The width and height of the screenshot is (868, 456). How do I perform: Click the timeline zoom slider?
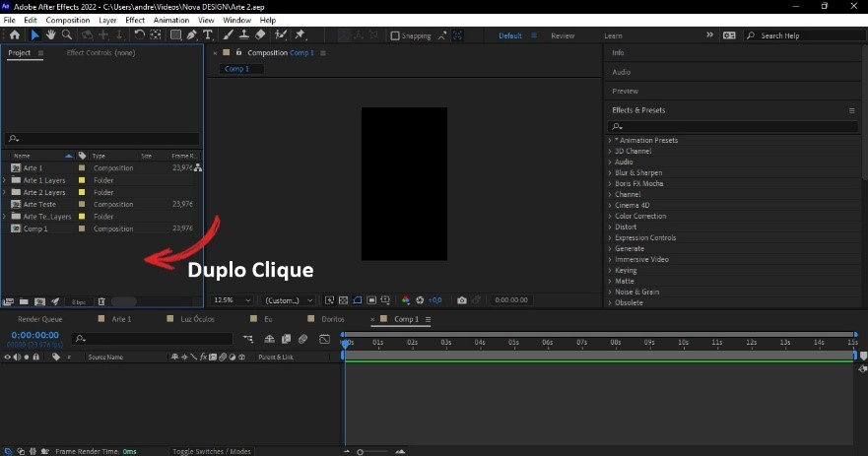click(373, 452)
